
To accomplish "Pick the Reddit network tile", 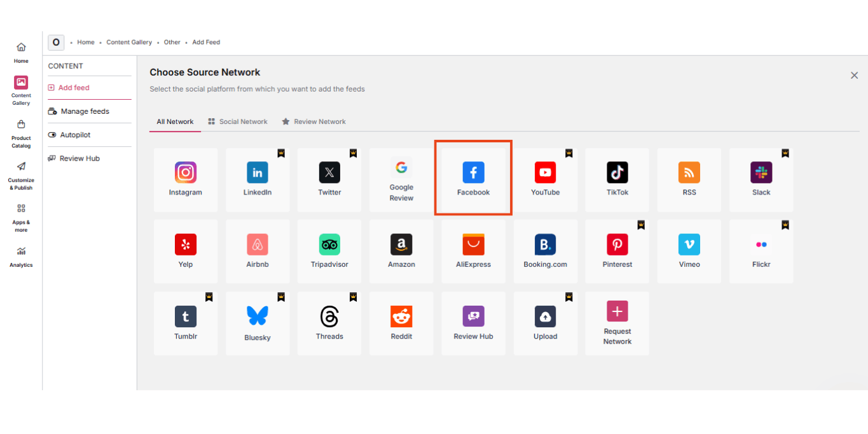I will [401, 323].
